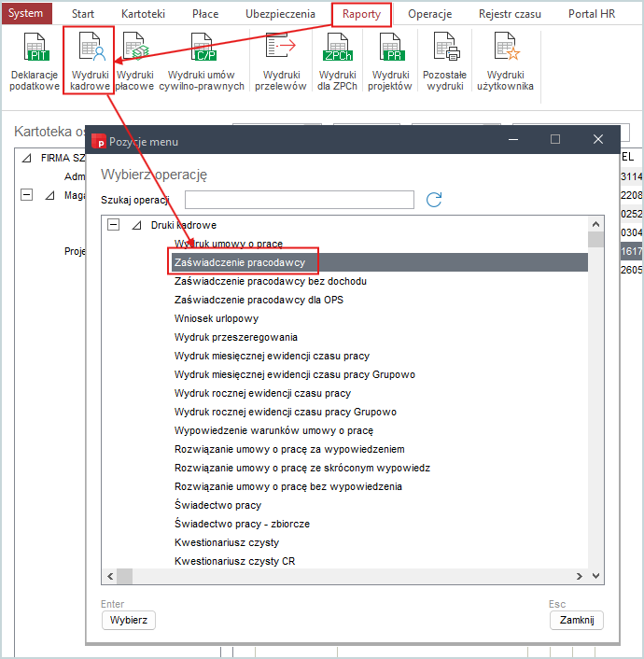Switch to the Kartoteki tab
644x659 pixels.
tap(144, 14)
